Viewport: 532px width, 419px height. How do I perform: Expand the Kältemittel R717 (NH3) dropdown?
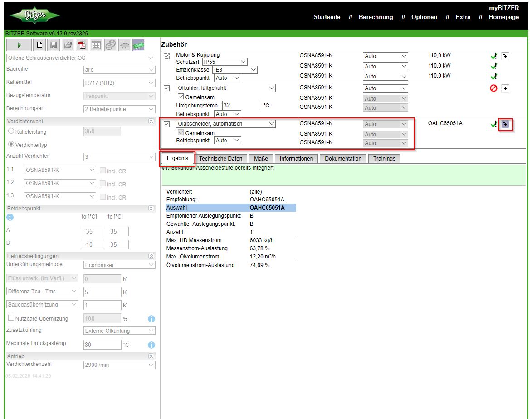click(120, 83)
